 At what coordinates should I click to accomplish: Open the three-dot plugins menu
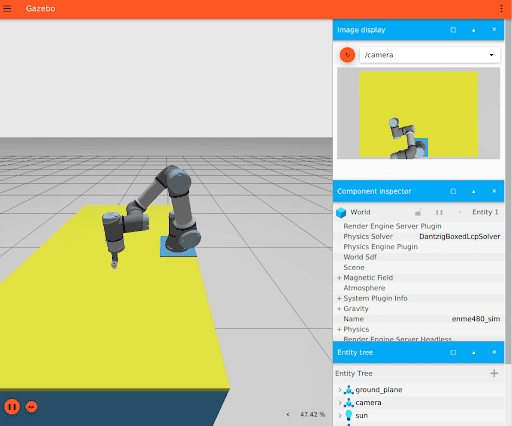click(501, 9)
